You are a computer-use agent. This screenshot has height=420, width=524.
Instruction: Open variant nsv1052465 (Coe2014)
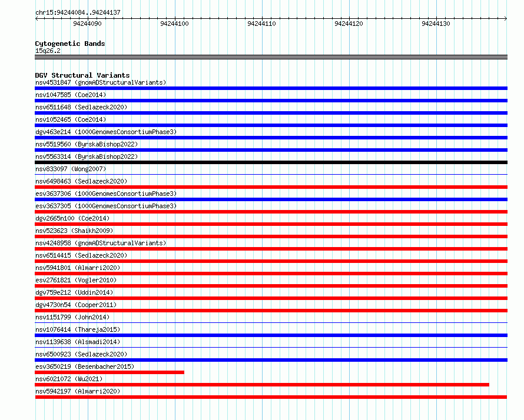71,119
